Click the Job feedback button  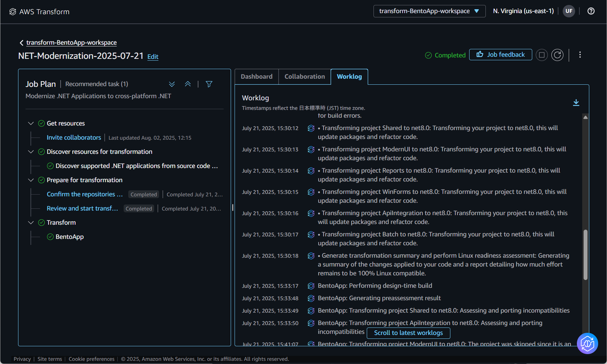[500, 55]
